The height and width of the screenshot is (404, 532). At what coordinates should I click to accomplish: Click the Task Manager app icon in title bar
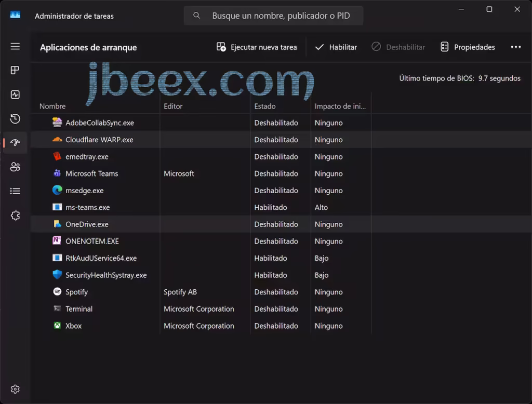tap(15, 15)
